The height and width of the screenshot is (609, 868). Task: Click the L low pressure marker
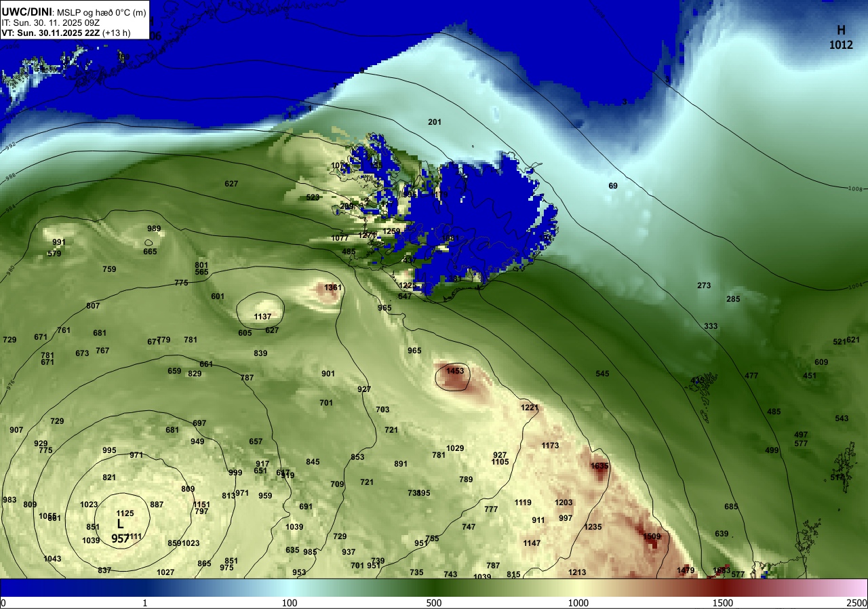(121, 524)
